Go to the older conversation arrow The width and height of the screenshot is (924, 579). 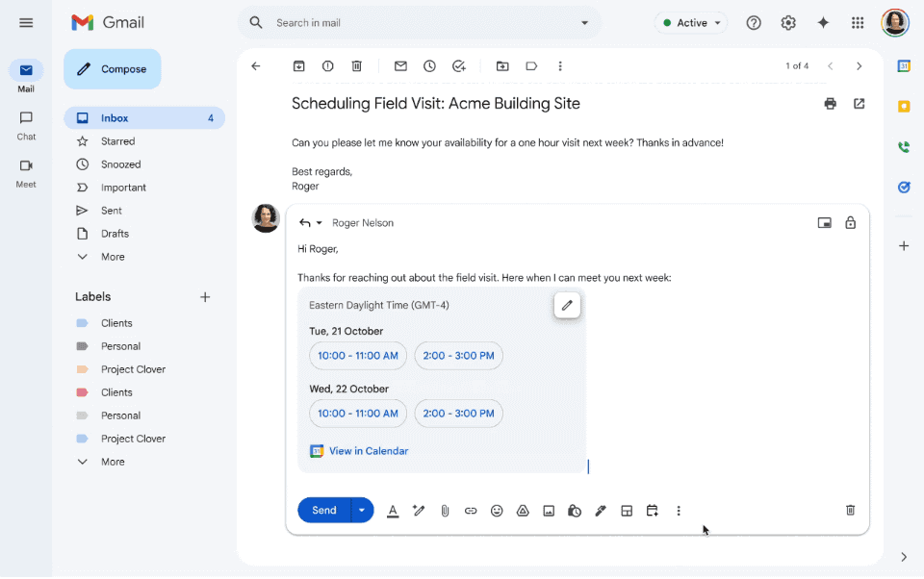(859, 66)
